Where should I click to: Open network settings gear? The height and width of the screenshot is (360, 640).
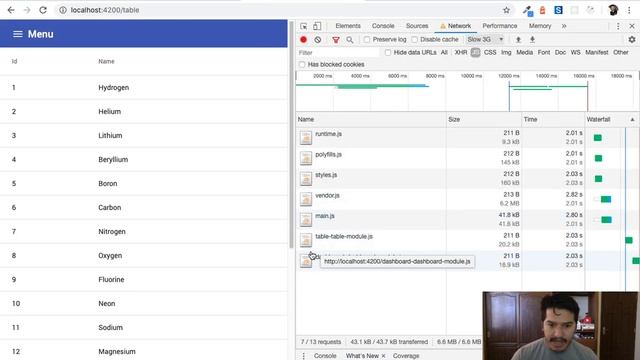tap(632, 40)
